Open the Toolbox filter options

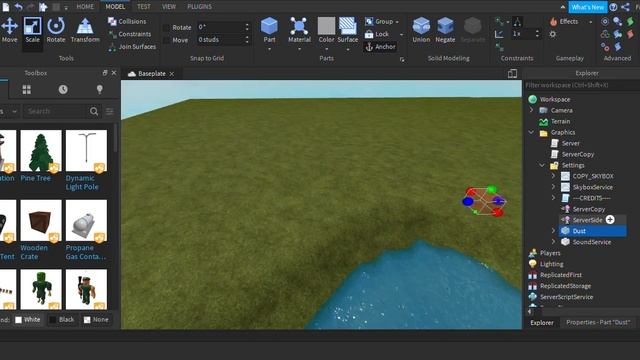click(x=110, y=111)
